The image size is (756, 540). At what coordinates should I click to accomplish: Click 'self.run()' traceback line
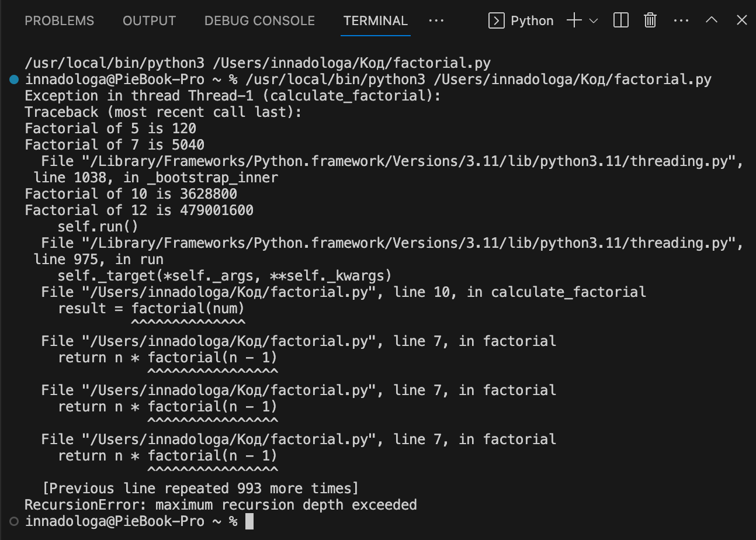tap(98, 227)
